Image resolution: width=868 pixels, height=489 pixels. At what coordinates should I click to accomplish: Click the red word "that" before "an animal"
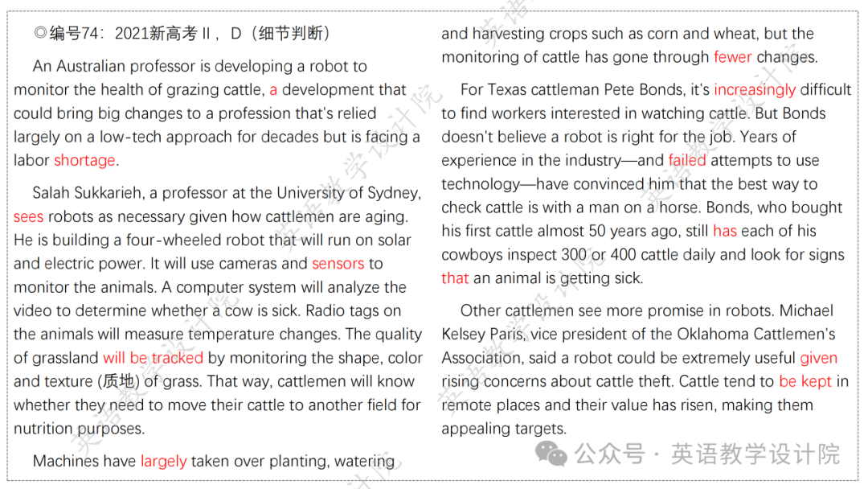tap(455, 278)
